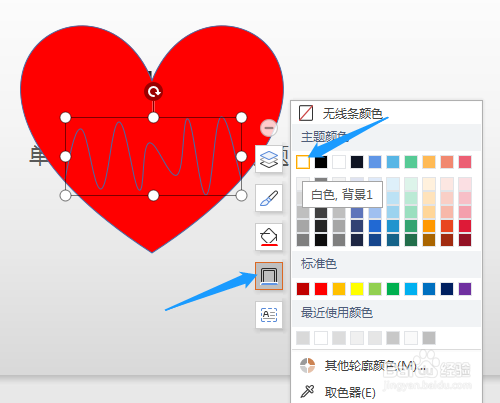Select the format painter brush icon
500x403 pixels.
click(269, 198)
